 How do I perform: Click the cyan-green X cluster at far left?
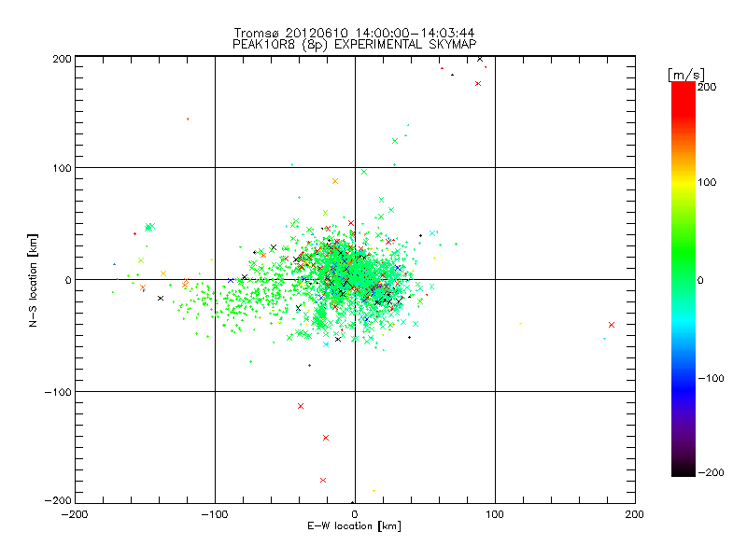tap(149, 227)
